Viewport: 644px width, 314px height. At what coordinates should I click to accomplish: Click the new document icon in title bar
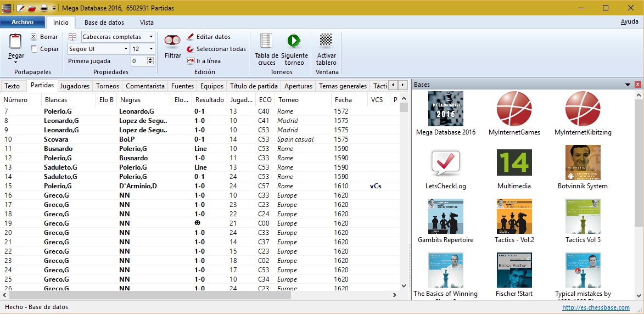click(20, 8)
